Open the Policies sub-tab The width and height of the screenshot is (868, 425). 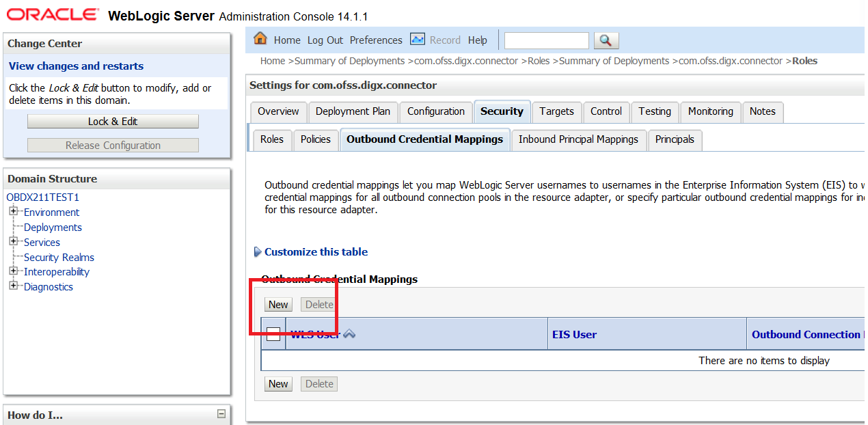click(316, 139)
